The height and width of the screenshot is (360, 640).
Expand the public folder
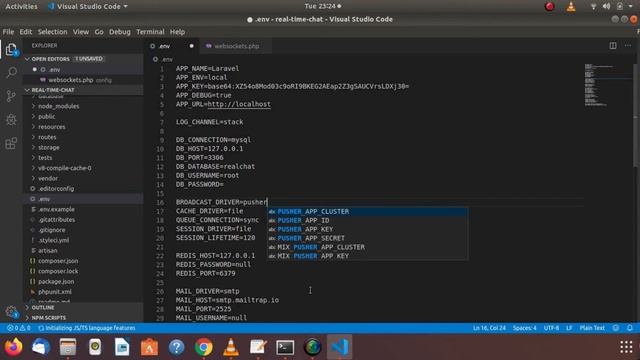pos(46,116)
